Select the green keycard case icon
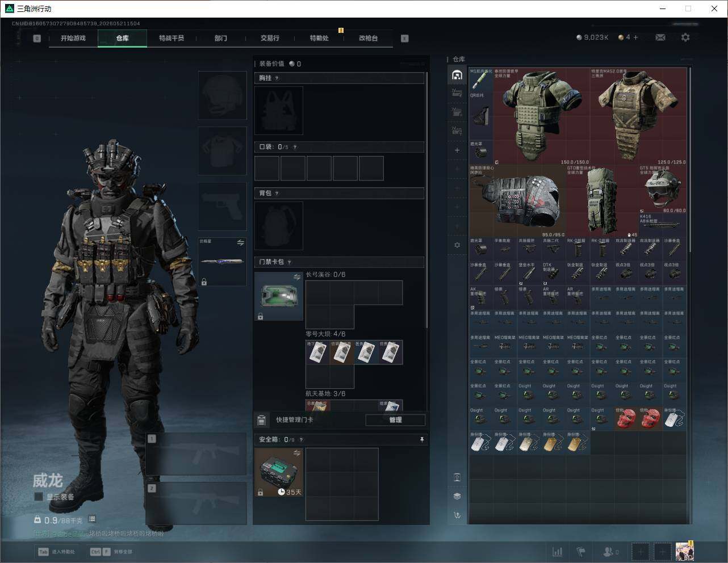 pyautogui.click(x=279, y=296)
